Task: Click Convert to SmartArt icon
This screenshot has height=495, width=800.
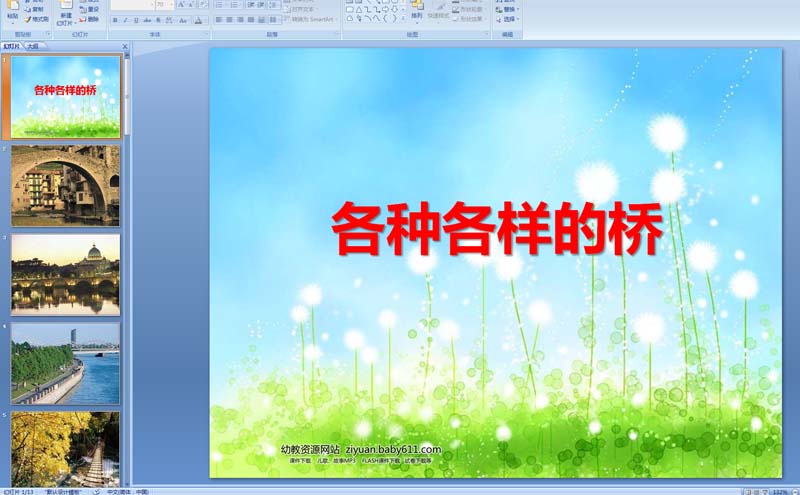Action: 310,19
